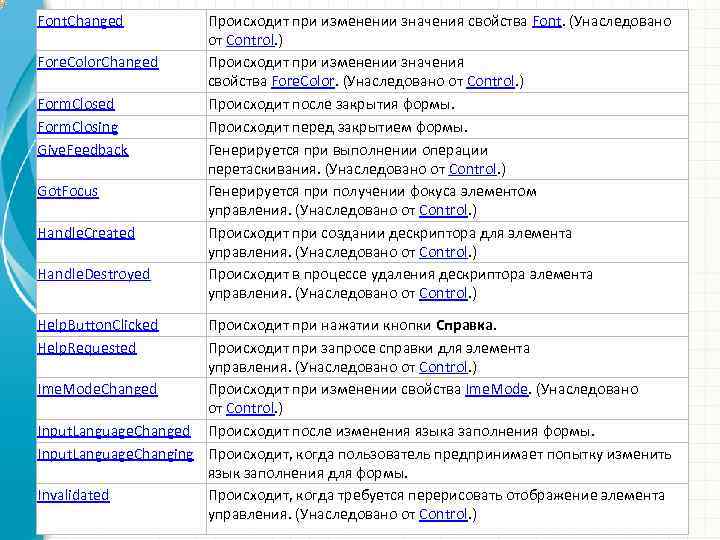Screen dimensions: 720x540
Task: Click text 'Происходит при создании дескриптора для элемента'
Action: [390, 233]
